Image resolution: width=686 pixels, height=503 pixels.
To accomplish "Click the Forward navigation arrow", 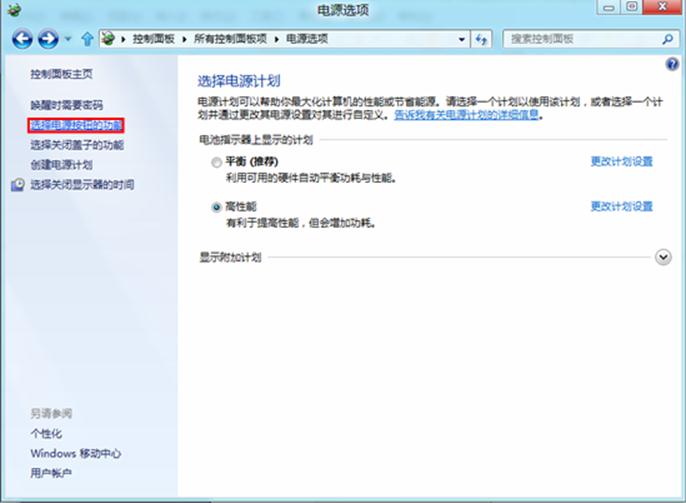I will tap(48, 39).
